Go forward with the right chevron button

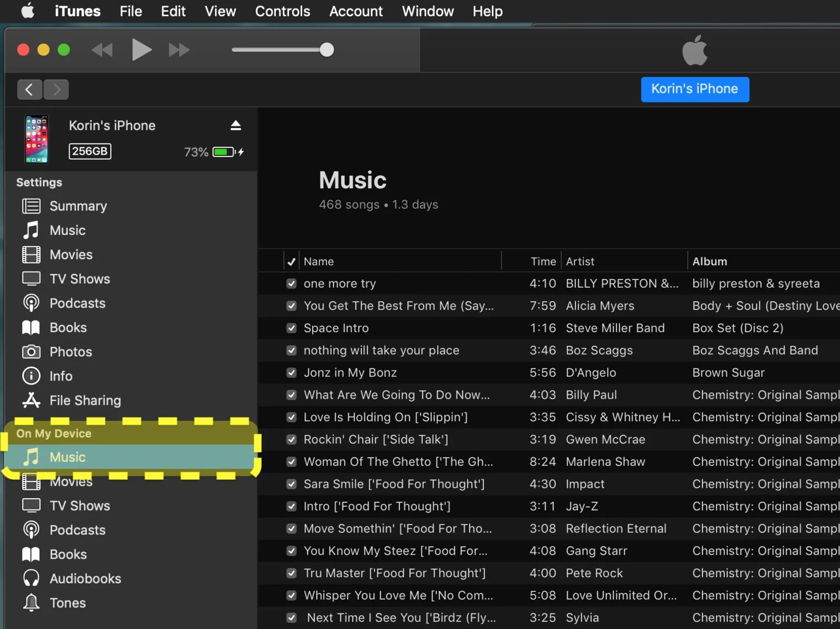[56, 89]
